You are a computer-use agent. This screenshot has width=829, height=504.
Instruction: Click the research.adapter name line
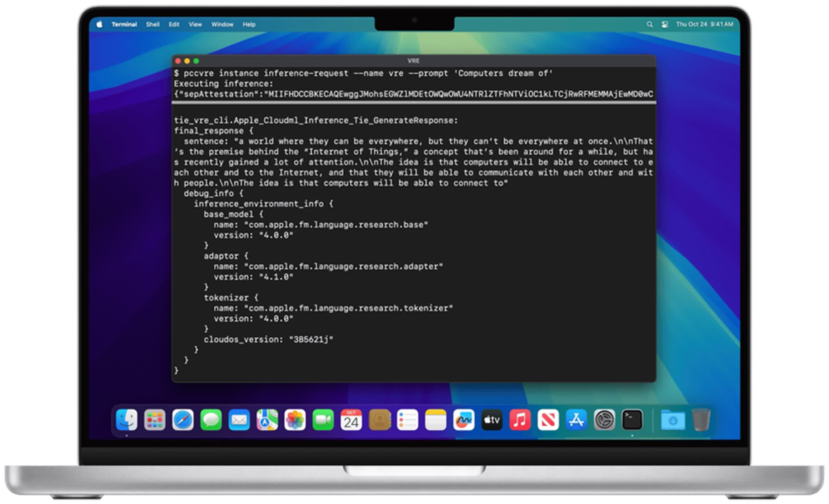click(328, 266)
